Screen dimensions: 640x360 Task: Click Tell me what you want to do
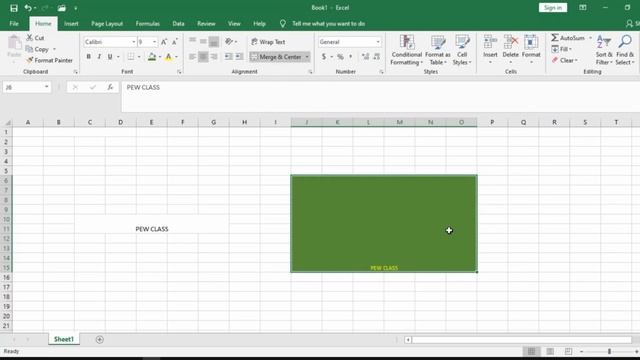coord(328,24)
